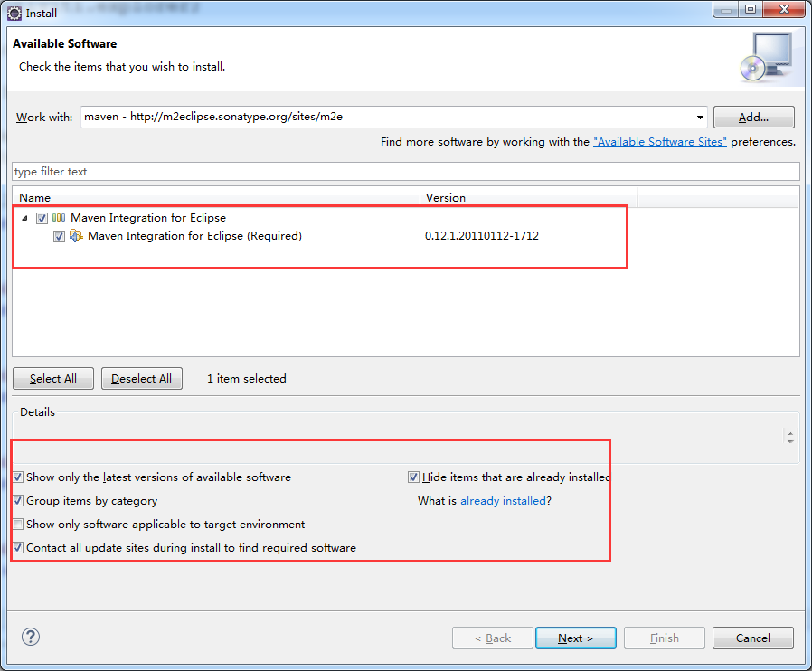Click the Version column header
The image size is (812, 671).
[x=528, y=198]
